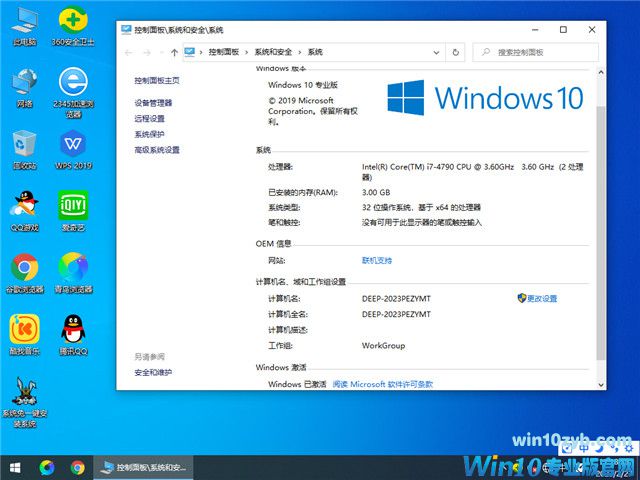Open 高级系统设置 from the sidebar
Viewport: 640px width, 480px height.
[157, 150]
